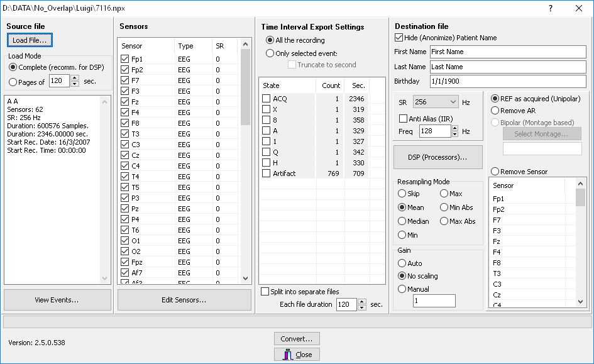Select Pages of load mode

(x=13, y=82)
